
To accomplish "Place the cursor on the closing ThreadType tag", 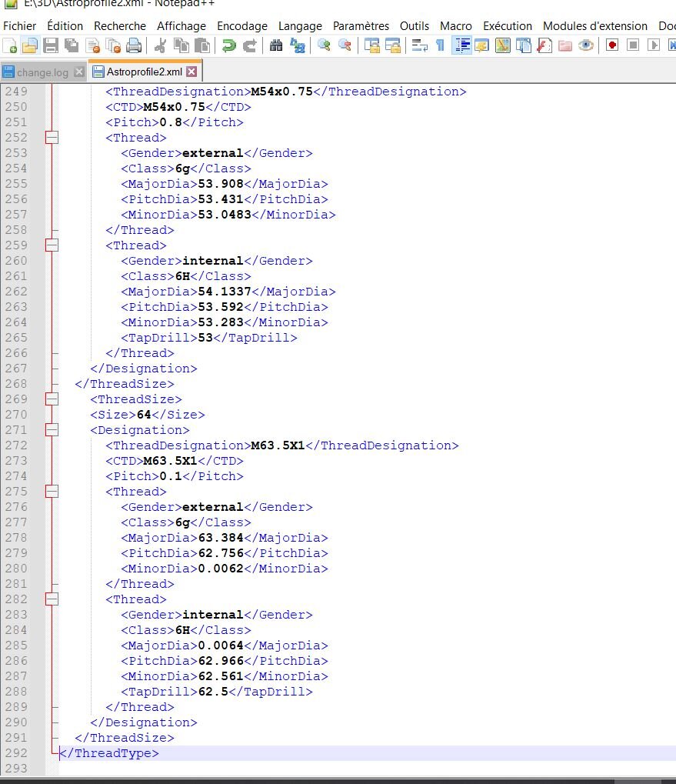I will [109, 753].
